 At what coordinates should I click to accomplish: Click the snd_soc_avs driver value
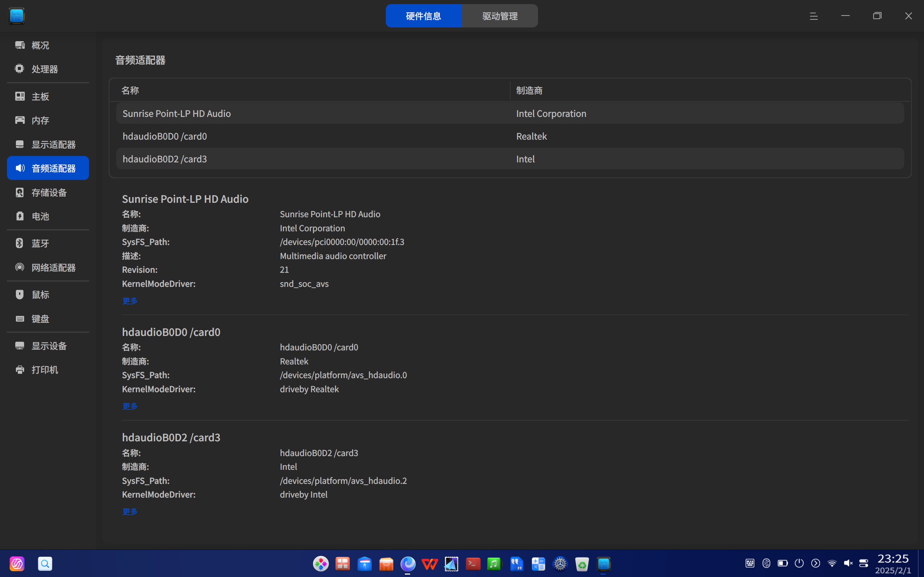pyautogui.click(x=304, y=284)
